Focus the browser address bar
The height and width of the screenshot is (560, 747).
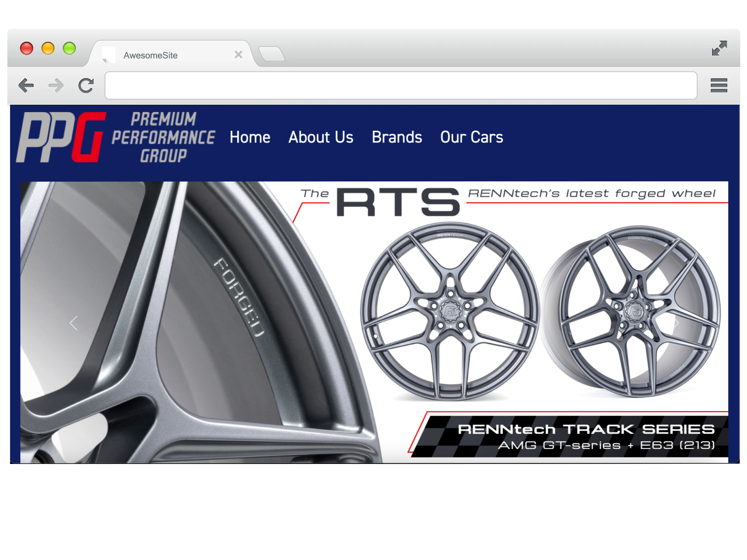(401, 85)
